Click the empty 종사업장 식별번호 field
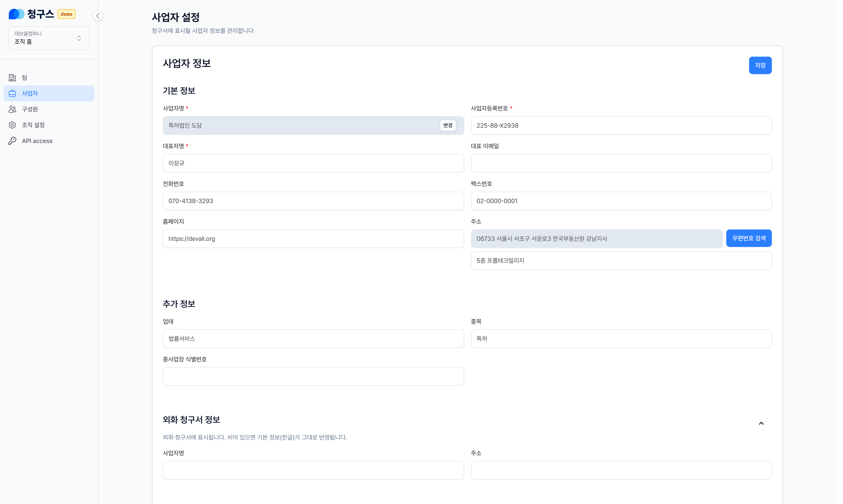This screenshot has width=843, height=504. click(x=313, y=376)
